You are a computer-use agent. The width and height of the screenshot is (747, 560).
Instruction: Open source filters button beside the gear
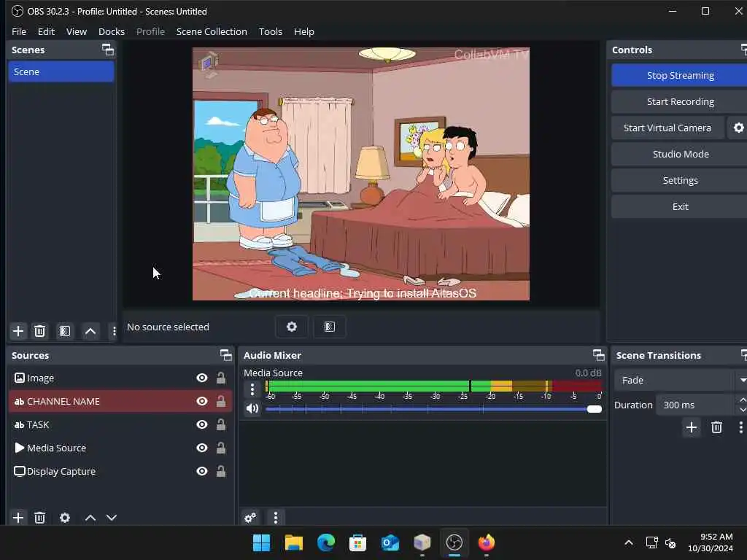[x=330, y=327]
